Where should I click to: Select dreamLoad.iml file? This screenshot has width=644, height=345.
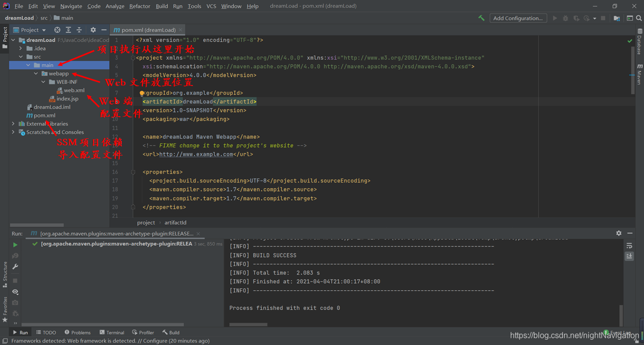[48, 107]
